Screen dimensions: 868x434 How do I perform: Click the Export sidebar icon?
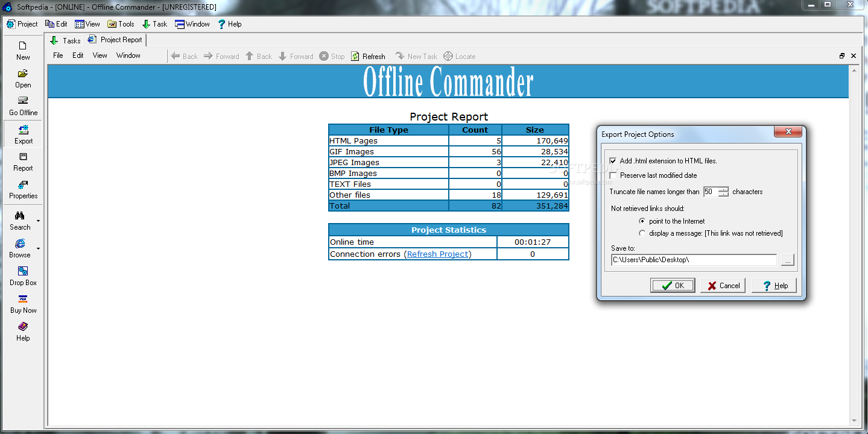pyautogui.click(x=23, y=134)
